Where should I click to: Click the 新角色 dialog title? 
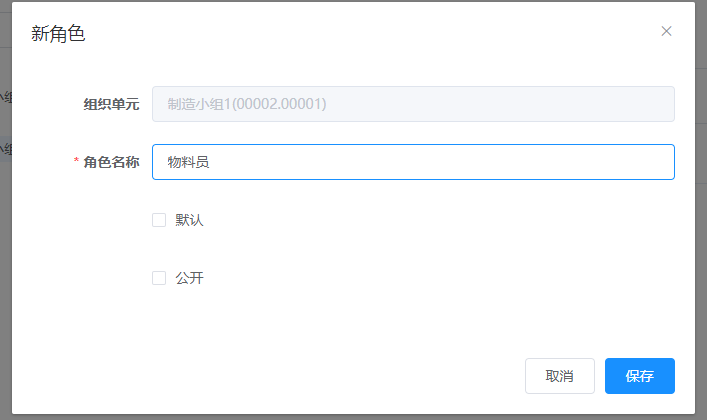point(58,34)
